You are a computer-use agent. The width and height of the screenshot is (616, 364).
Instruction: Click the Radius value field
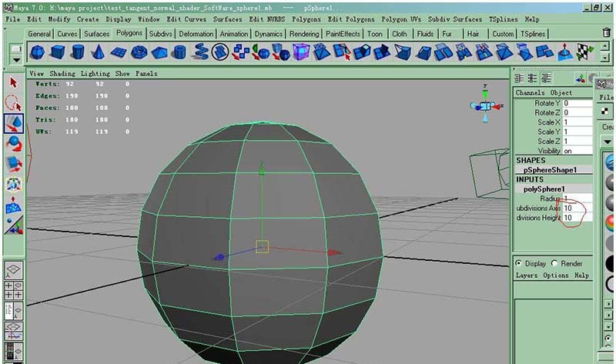click(x=577, y=199)
